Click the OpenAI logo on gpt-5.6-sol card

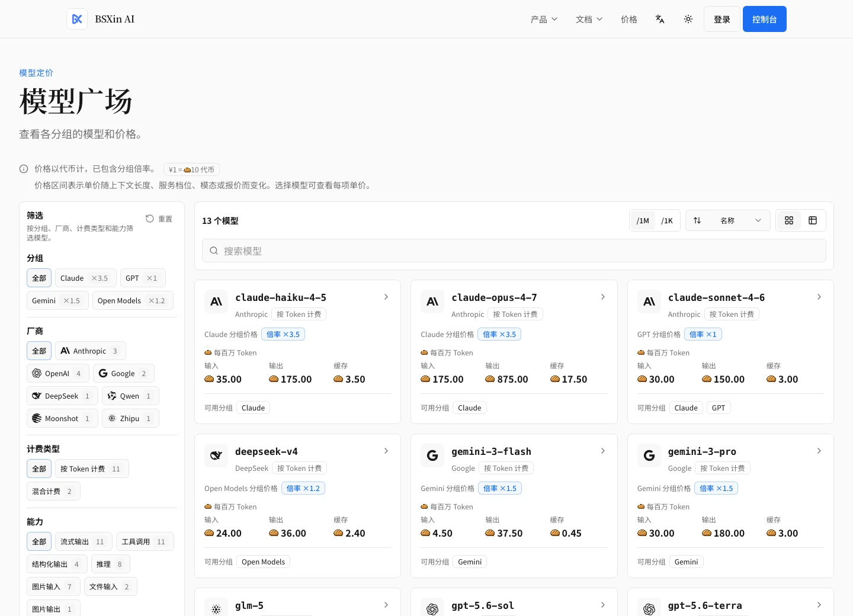(432, 608)
